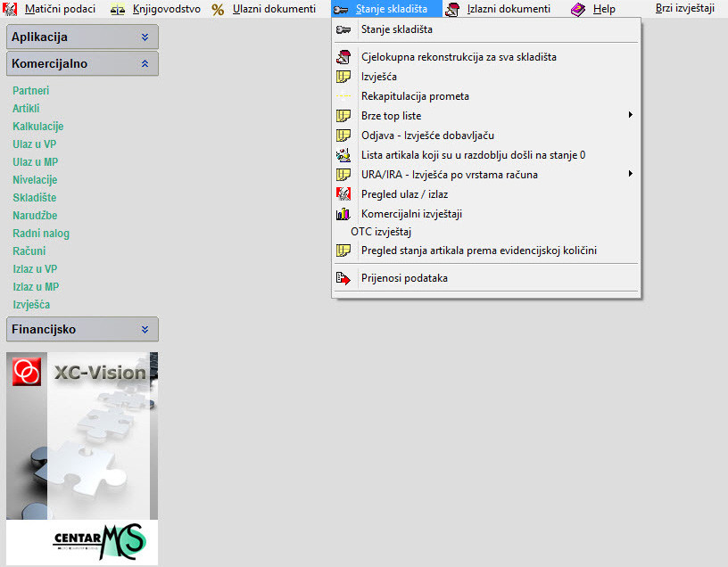Click the Financijsko panel header
Screen dimensions: 728x567
[x=82, y=330]
